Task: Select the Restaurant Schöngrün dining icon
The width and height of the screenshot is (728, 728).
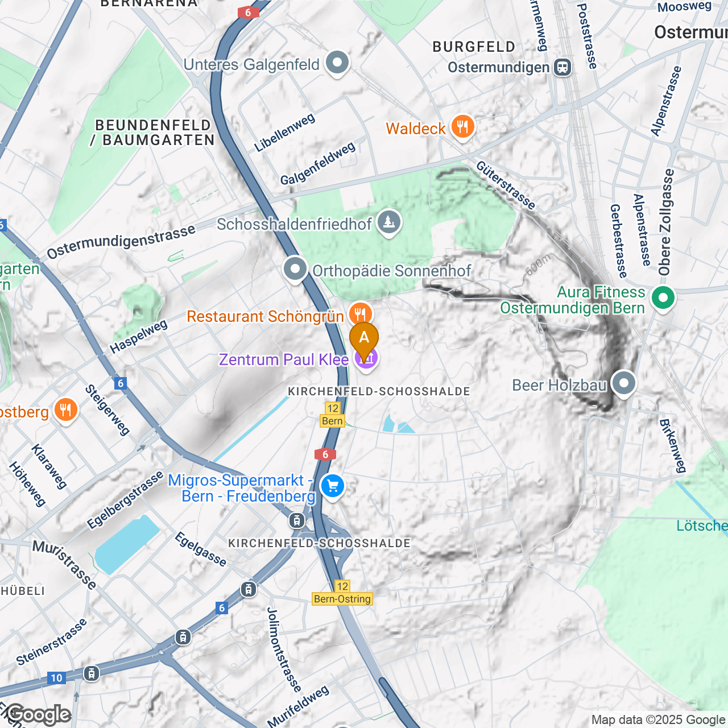Action: [x=360, y=314]
